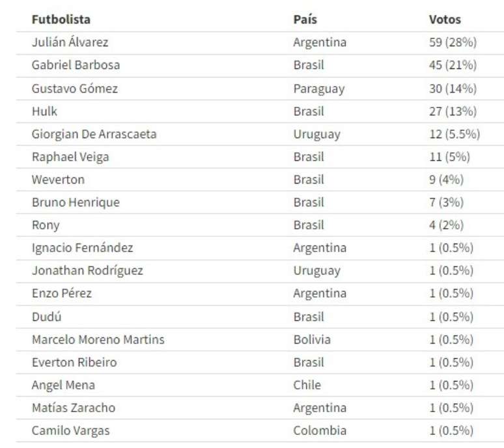Click Paraguay in the País column

pos(318,88)
